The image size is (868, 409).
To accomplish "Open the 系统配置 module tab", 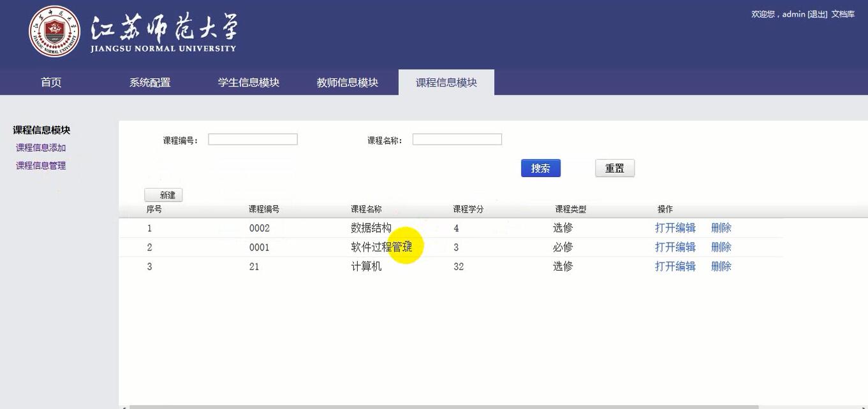I will 151,82.
